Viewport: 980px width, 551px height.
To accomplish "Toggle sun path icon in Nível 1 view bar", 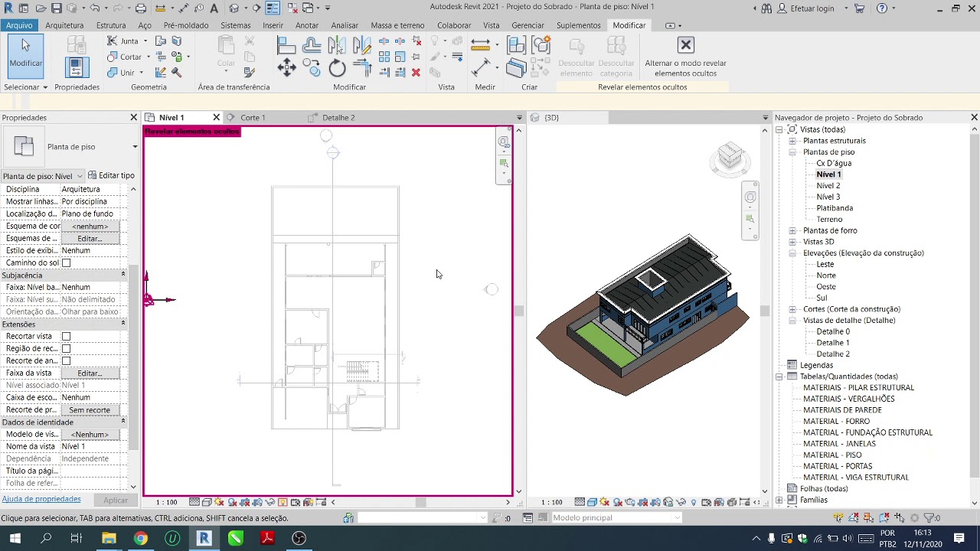I will tap(219, 502).
